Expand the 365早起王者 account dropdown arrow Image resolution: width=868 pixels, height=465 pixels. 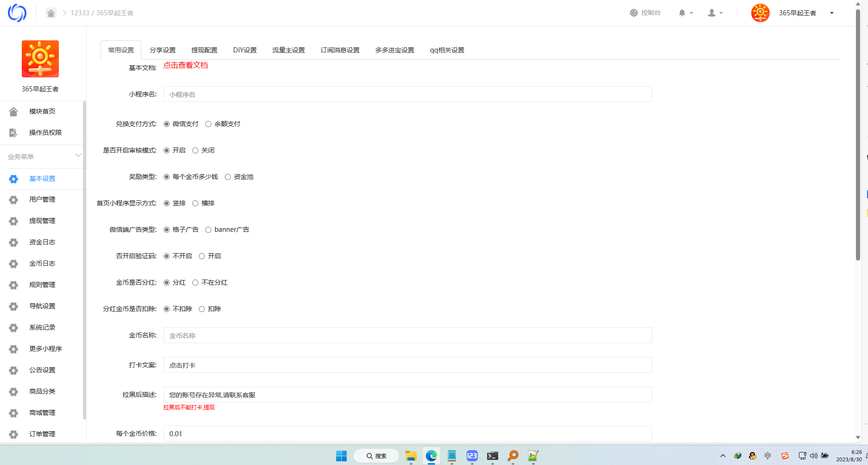pyautogui.click(x=832, y=13)
